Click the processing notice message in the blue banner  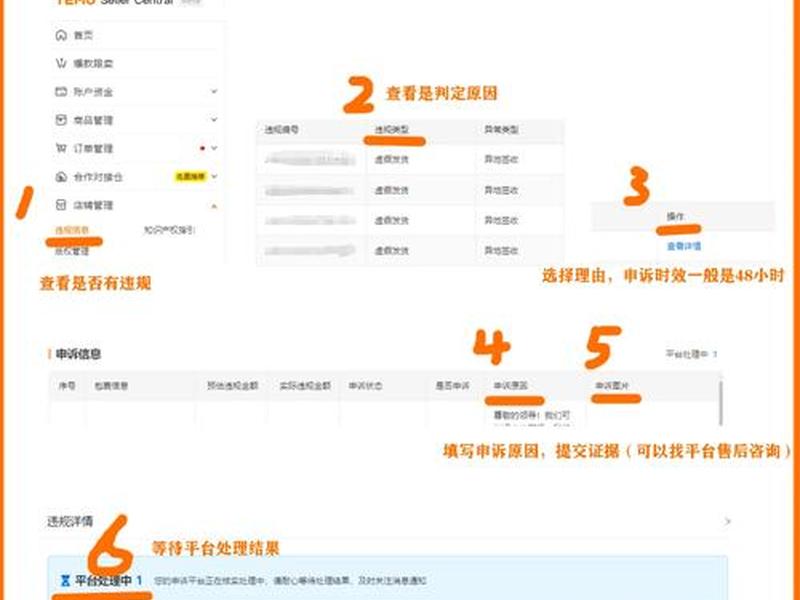tap(290, 581)
